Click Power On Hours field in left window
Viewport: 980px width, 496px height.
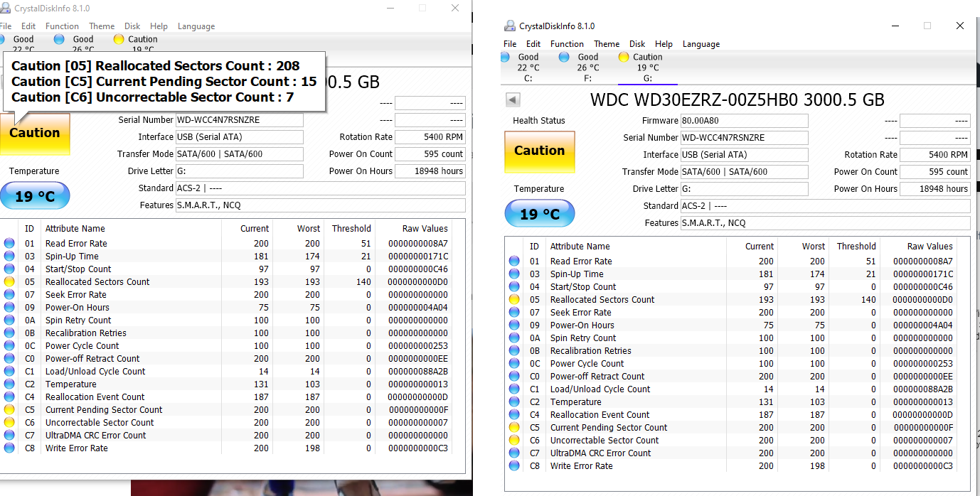click(430, 171)
